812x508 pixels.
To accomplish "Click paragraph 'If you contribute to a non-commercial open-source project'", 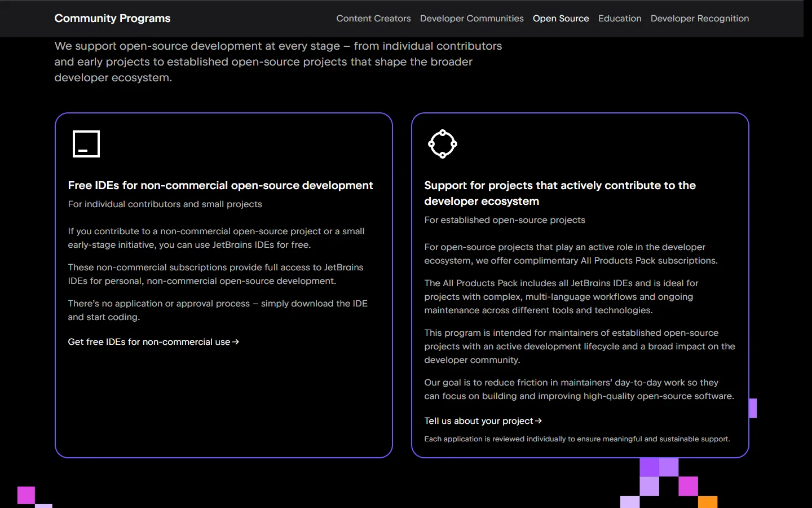I will tap(216, 238).
